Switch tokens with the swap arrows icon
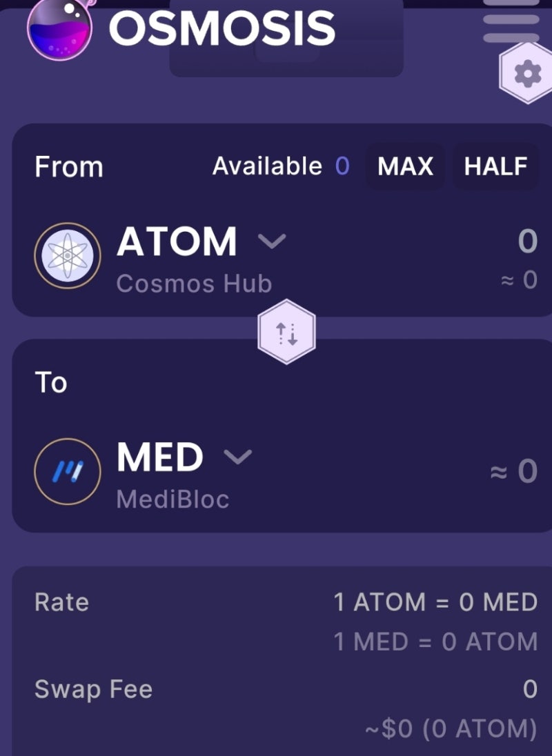 click(x=286, y=334)
